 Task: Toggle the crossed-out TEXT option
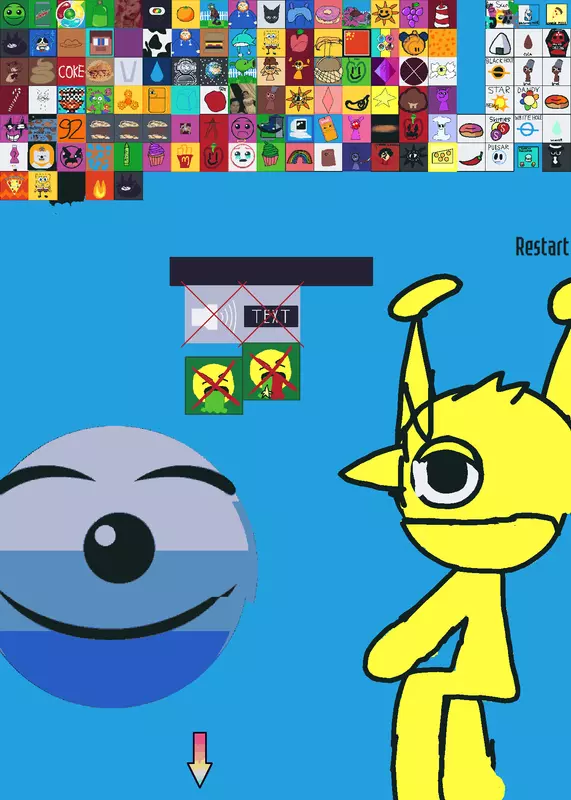tap(271, 316)
